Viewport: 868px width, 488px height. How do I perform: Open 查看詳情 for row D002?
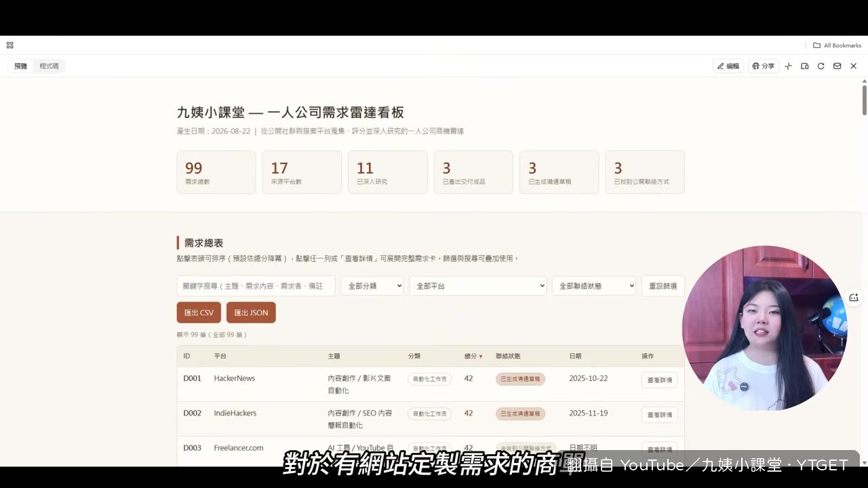tap(659, 415)
